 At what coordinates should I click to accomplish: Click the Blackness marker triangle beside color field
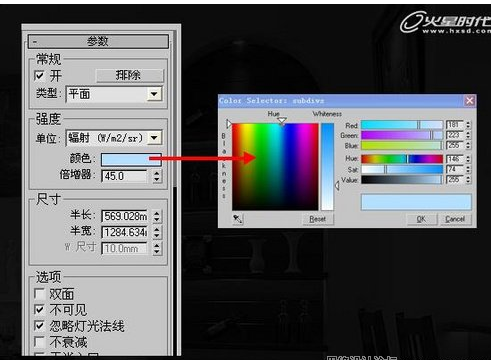[229, 124]
